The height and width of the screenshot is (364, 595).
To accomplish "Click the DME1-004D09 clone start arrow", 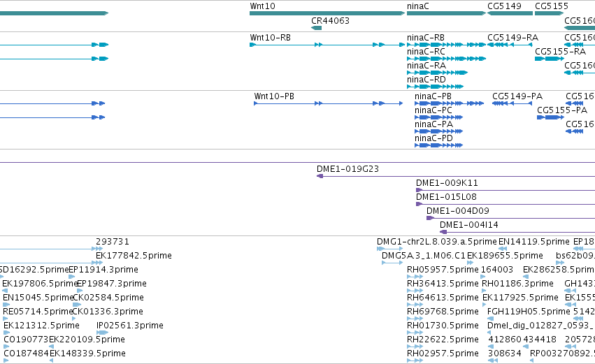I will [430, 218].
